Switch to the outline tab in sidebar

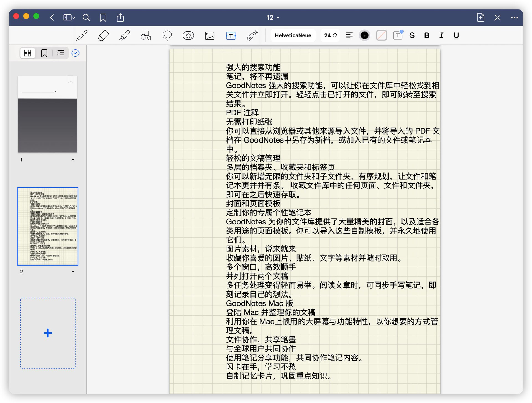coord(60,53)
